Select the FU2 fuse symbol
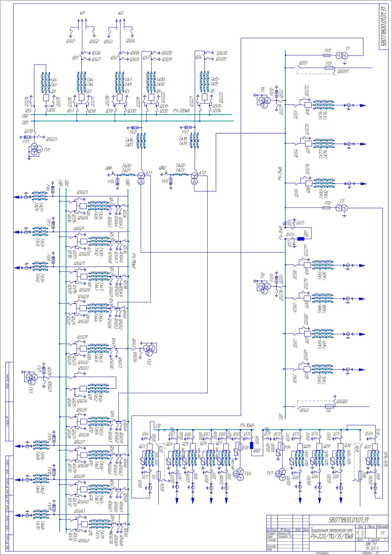Screen dimensions: 392x555 [x=326, y=208]
